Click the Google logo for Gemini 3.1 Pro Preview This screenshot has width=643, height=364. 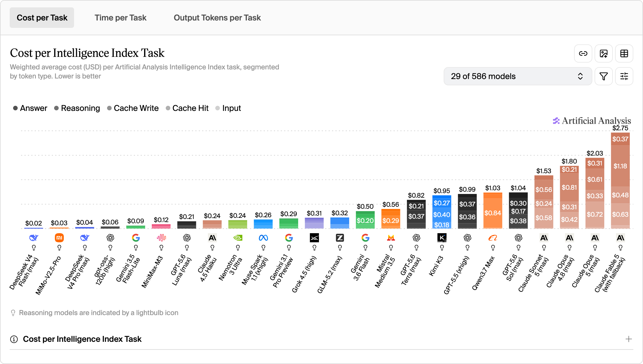tap(289, 238)
